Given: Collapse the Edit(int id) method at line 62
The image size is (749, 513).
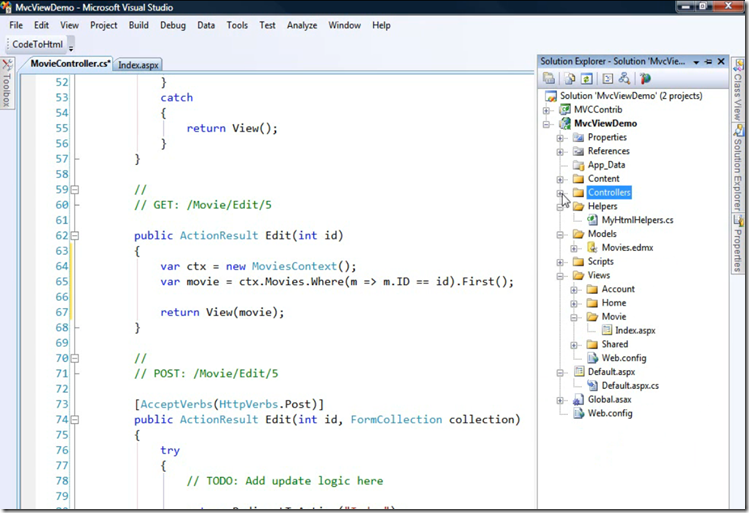Looking at the screenshot, I should (x=75, y=235).
